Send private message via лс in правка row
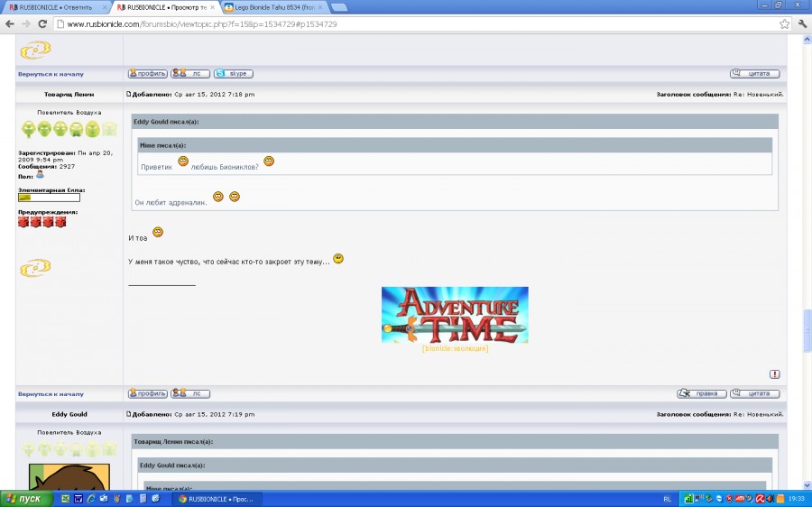 pyautogui.click(x=190, y=393)
